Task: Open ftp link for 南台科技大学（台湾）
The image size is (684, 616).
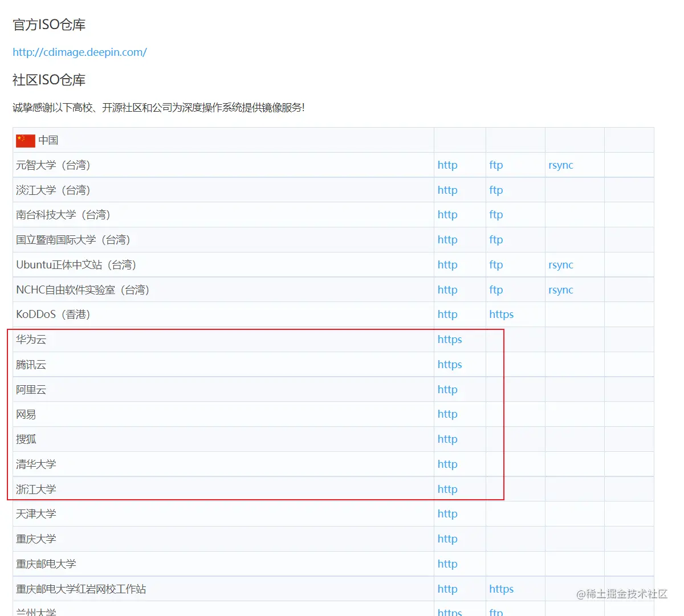Action: (496, 215)
